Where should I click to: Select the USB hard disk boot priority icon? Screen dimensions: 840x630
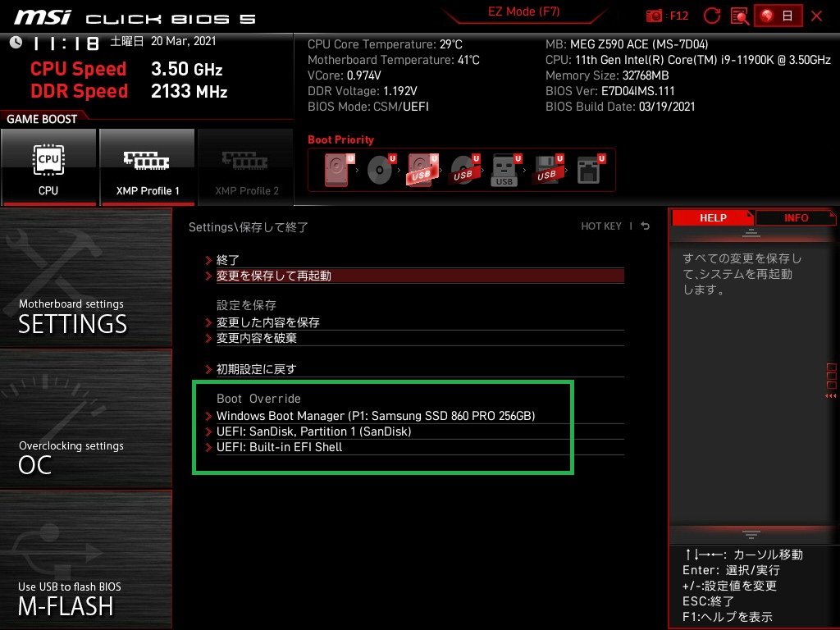click(422, 170)
